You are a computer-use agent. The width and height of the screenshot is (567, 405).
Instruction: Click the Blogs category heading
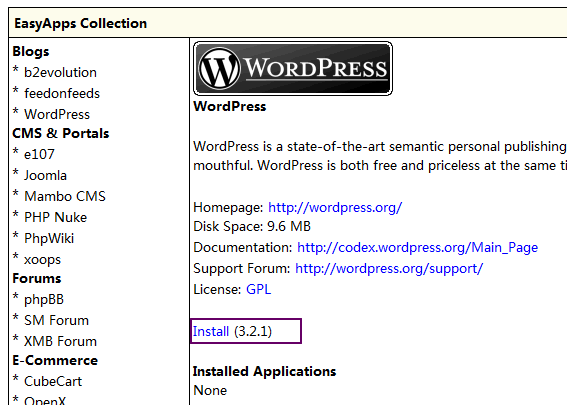tap(31, 51)
